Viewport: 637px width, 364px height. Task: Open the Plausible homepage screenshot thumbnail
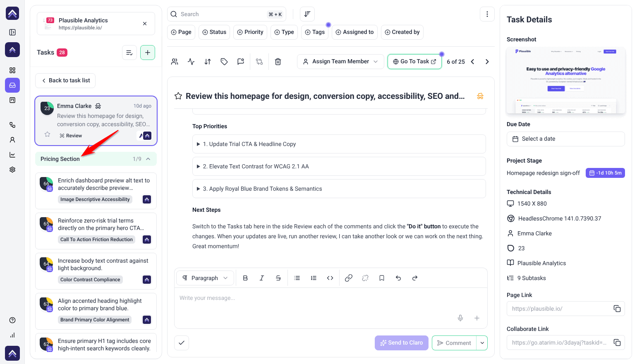click(x=566, y=80)
